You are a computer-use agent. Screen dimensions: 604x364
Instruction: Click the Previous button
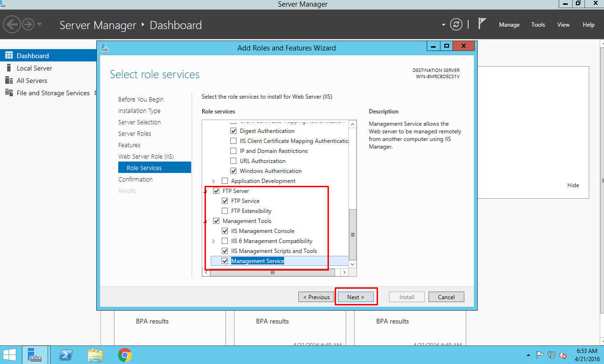[x=316, y=297]
